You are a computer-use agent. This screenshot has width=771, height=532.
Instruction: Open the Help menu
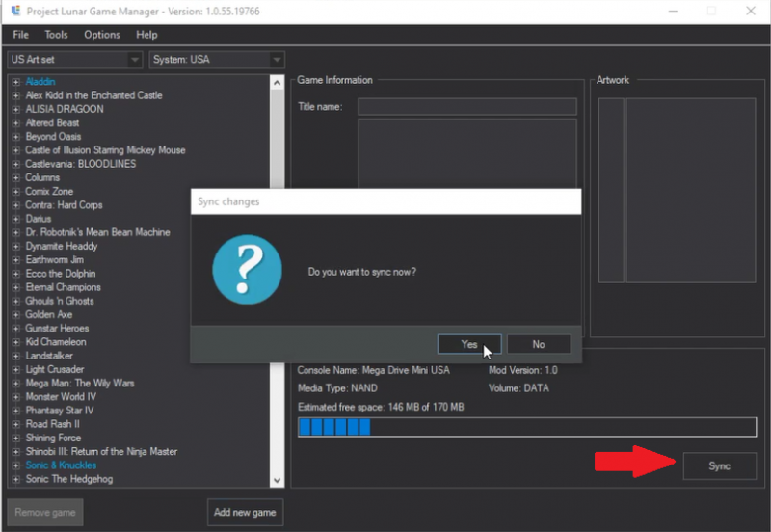[x=146, y=35]
